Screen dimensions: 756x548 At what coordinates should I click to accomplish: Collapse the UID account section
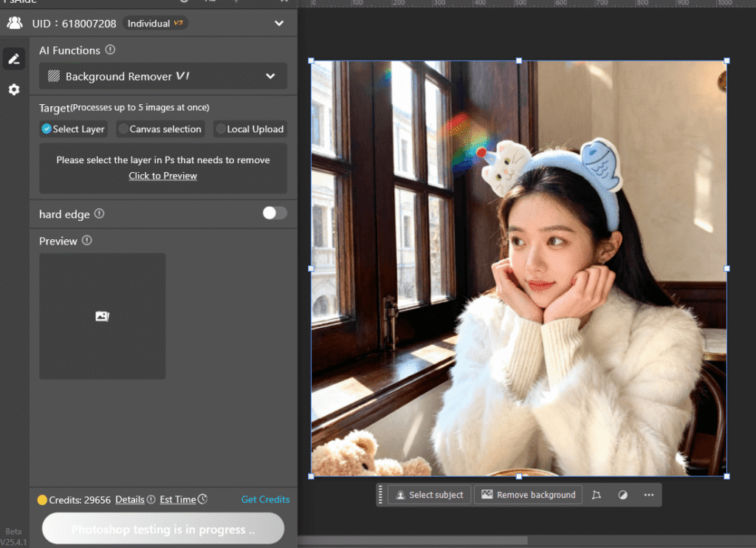279,23
